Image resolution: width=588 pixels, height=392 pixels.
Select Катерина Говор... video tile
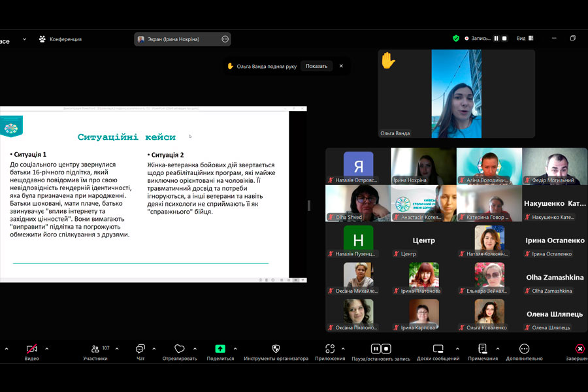click(x=489, y=203)
